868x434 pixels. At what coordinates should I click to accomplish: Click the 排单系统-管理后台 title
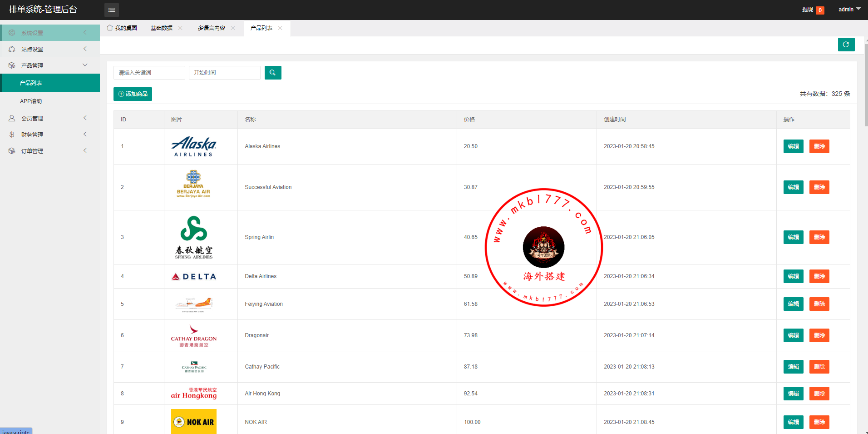point(43,10)
